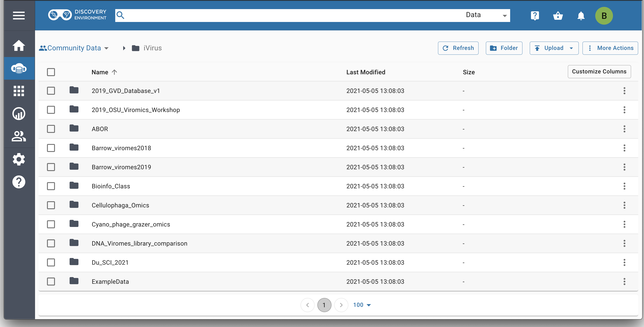Open Teams icon in sidebar
The width and height of the screenshot is (644, 327).
(19, 136)
